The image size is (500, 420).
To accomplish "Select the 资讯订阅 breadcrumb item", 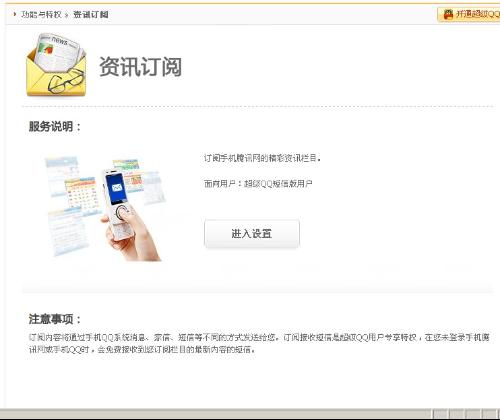I will coord(91,15).
